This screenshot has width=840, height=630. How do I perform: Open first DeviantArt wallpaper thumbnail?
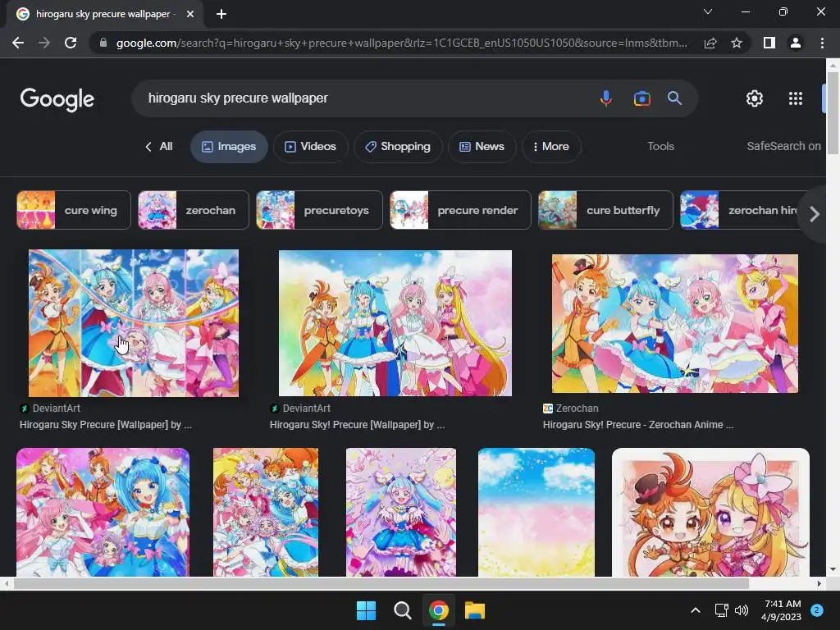click(134, 323)
